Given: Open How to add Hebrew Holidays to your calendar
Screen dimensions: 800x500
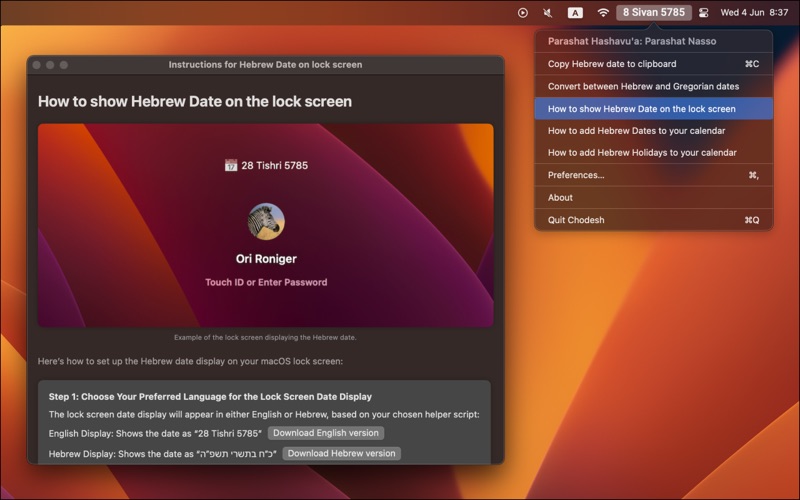Looking at the screenshot, I should pyautogui.click(x=654, y=153).
